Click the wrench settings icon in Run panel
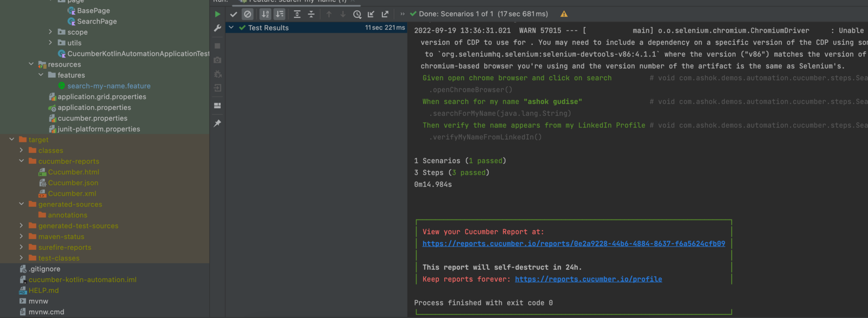 218,28
